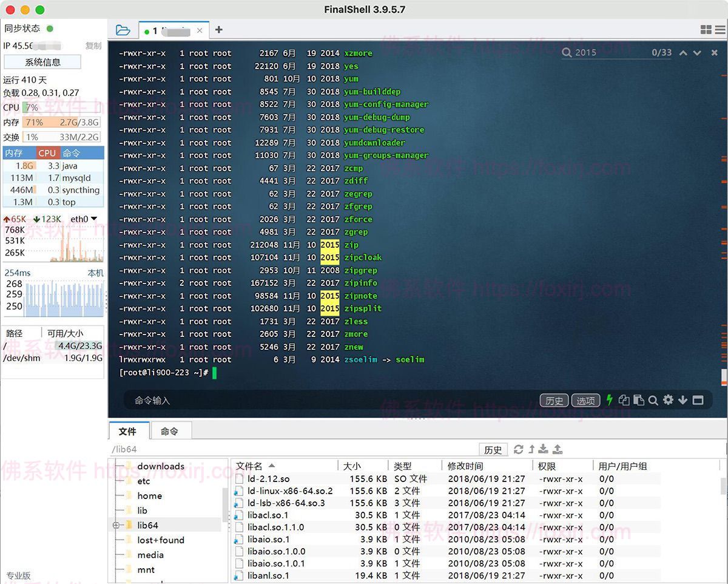Click the green lightning speed-boost icon
This screenshot has height=584, width=728.
(608, 400)
